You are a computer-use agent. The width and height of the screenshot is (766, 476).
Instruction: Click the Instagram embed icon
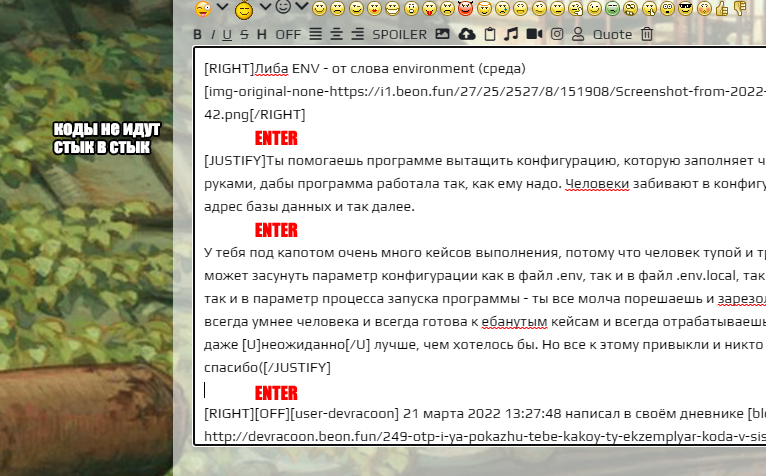(x=556, y=34)
